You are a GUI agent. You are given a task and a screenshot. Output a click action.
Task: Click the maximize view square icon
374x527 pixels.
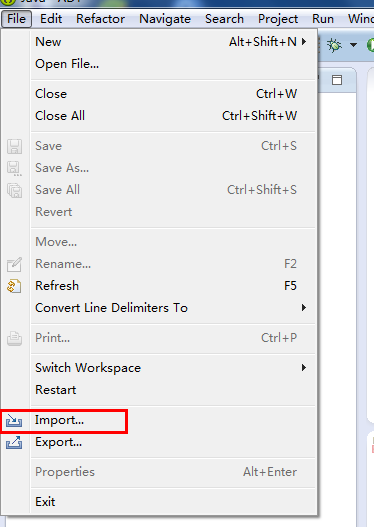(x=337, y=80)
